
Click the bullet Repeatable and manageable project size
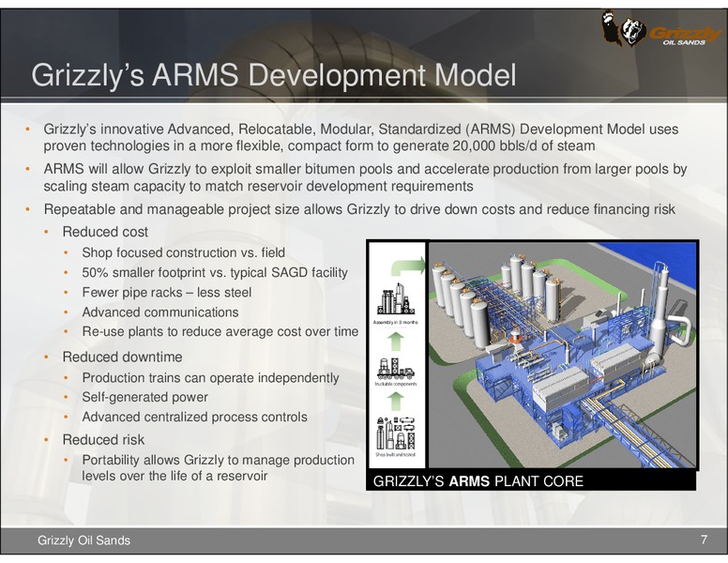tap(359, 209)
